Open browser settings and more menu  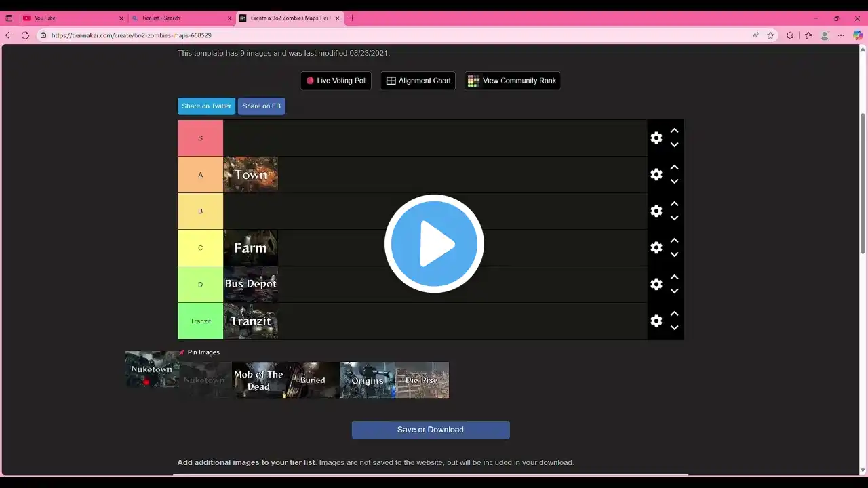pyautogui.click(x=841, y=35)
